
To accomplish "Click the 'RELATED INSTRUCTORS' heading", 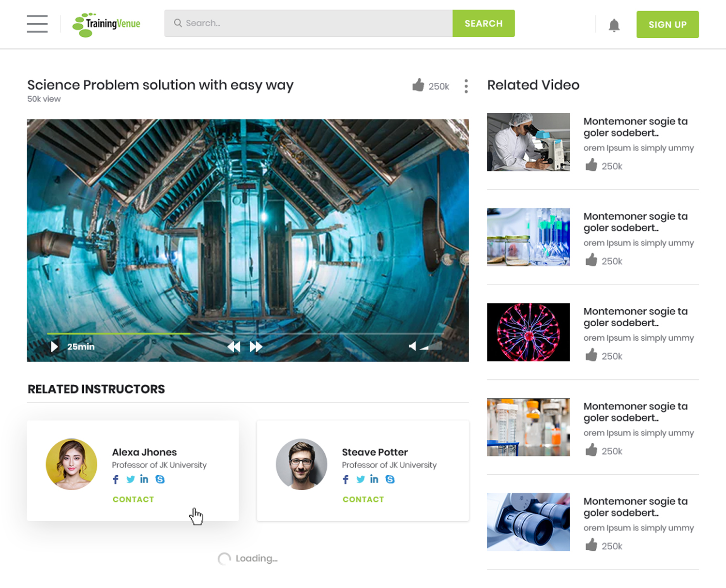I will tap(96, 389).
